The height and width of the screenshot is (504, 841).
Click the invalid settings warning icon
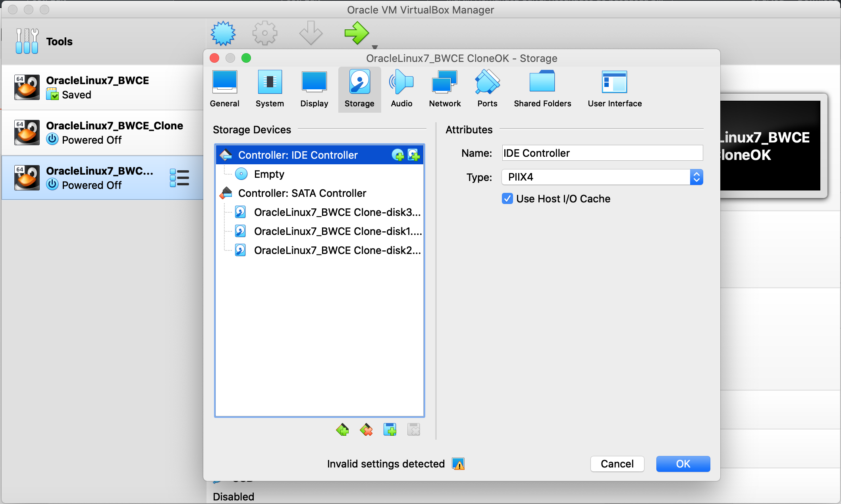(x=458, y=464)
